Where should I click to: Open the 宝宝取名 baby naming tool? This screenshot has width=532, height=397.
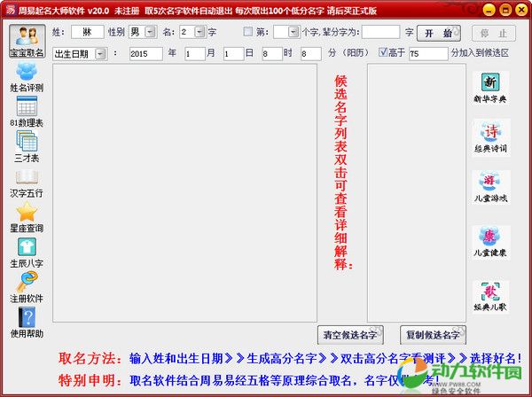[x=27, y=40]
